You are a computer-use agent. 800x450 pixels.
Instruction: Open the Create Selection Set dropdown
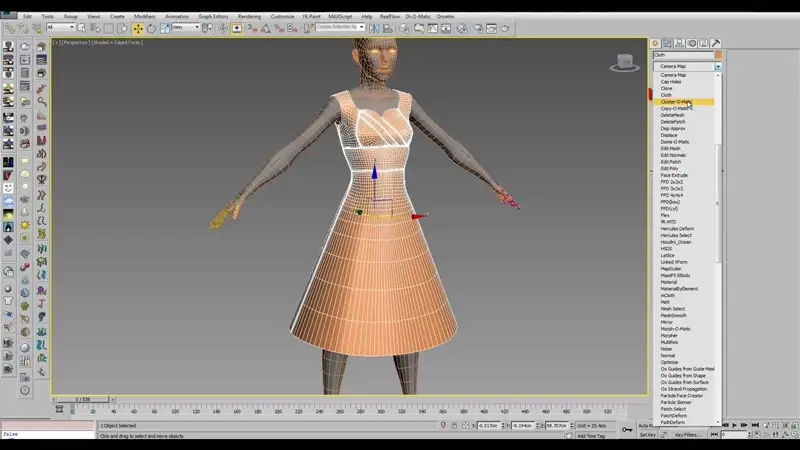[x=340, y=27]
